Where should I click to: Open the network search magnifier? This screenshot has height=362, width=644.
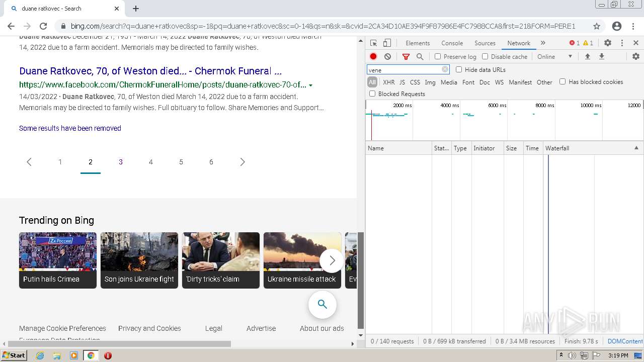tap(420, 57)
